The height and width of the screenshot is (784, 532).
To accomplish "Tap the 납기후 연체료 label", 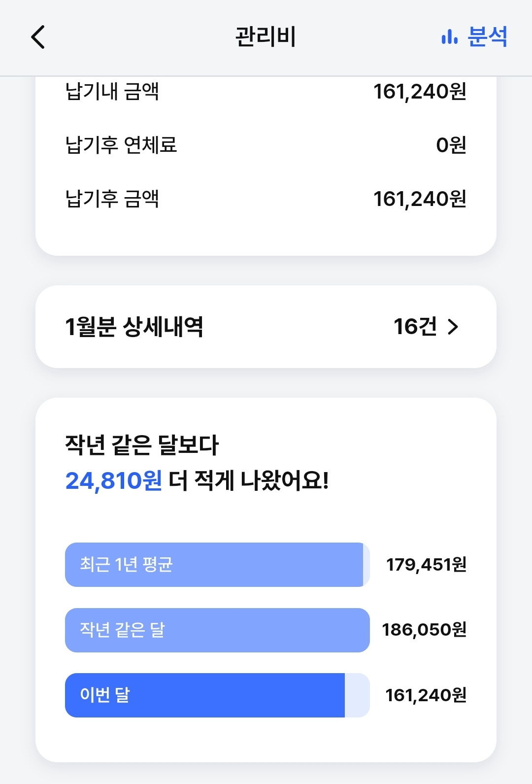I will [x=121, y=145].
